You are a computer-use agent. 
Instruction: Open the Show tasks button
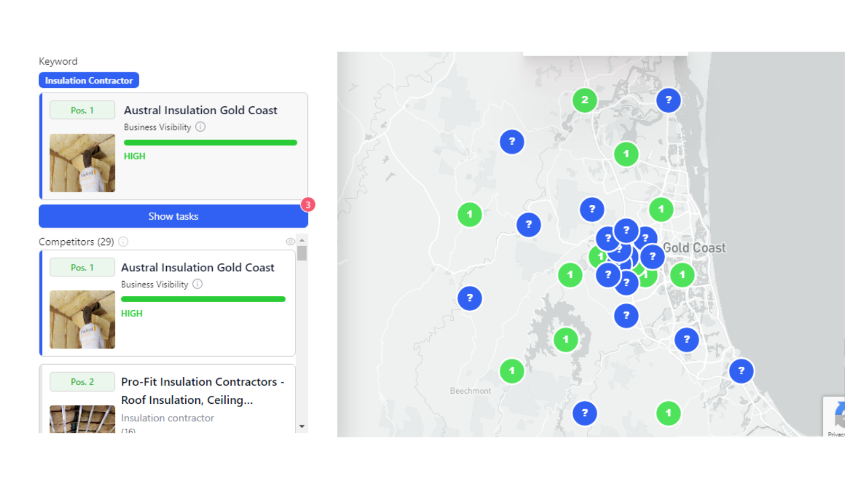click(x=173, y=216)
